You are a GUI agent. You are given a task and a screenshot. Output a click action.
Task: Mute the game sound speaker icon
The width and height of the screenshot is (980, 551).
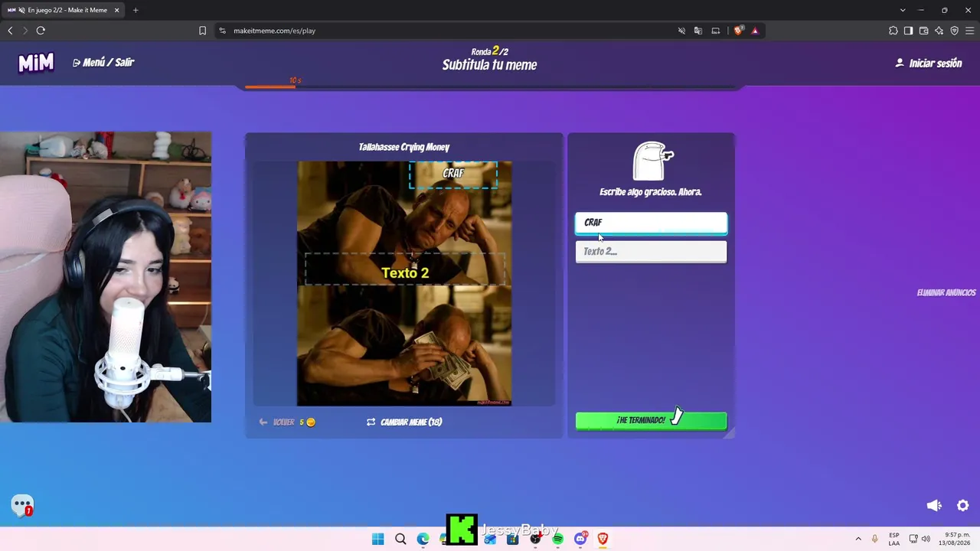pyautogui.click(x=934, y=506)
